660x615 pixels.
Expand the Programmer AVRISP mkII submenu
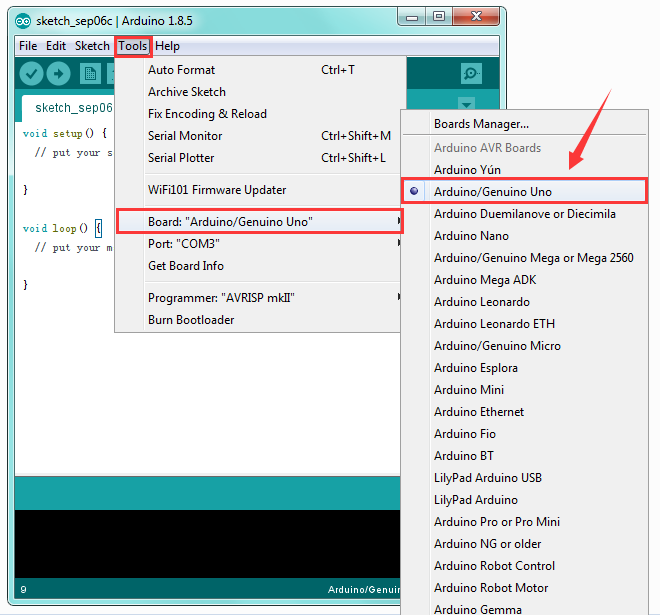pyautogui.click(x=258, y=298)
